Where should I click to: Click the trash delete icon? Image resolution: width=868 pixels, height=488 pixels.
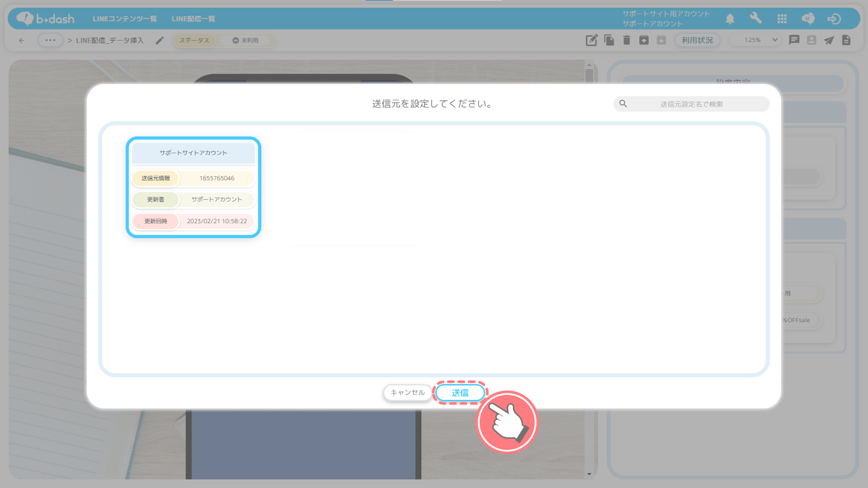[x=626, y=40]
